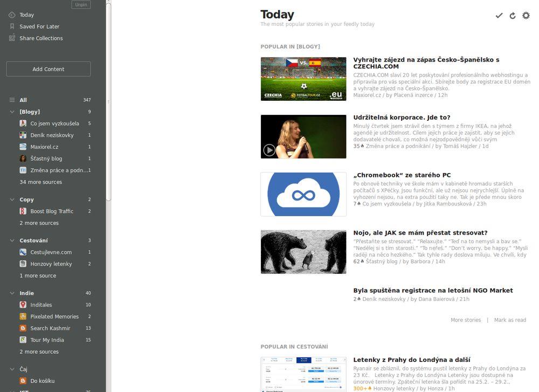The image size is (539, 392).
Task: Open the settings gear icon
Action: (526, 16)
